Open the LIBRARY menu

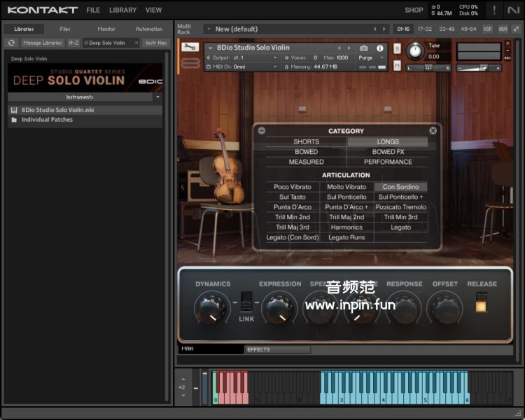pos(122,10)
